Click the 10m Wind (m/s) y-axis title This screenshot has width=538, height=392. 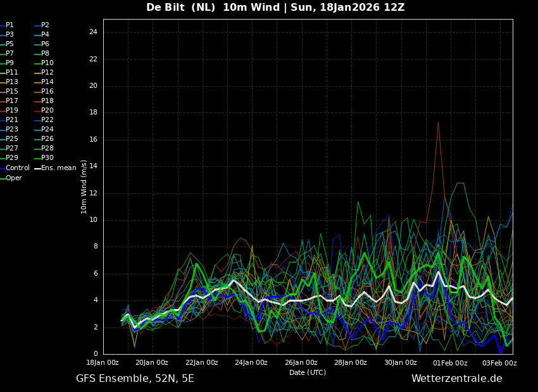(84, 187)
